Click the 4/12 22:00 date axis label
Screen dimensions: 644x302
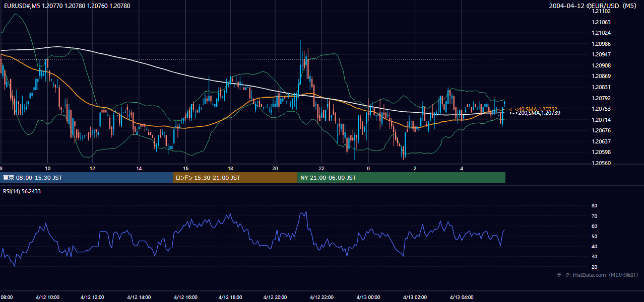[x=321, y=297]
